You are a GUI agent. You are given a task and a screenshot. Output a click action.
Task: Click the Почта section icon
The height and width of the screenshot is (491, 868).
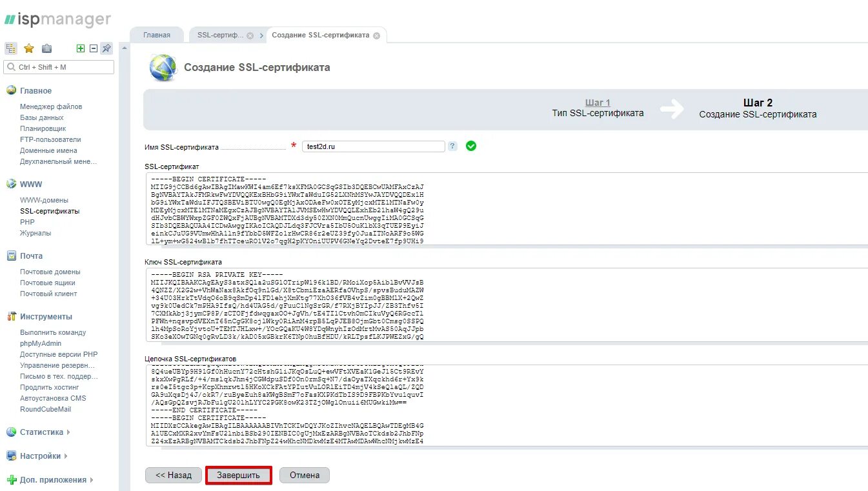[11, 256]
